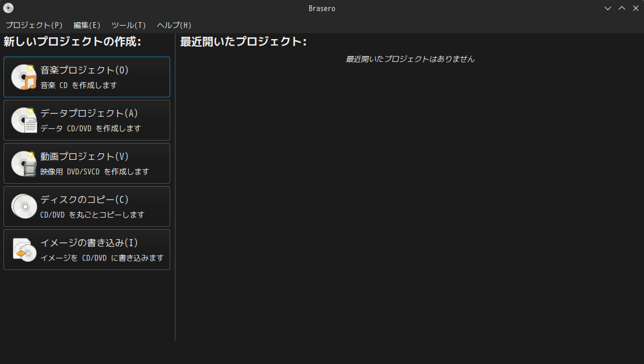The width and height of the screenshot is (644, 364).
Task: Open the ヘルプ(H) menu
Action: [174, 25]
